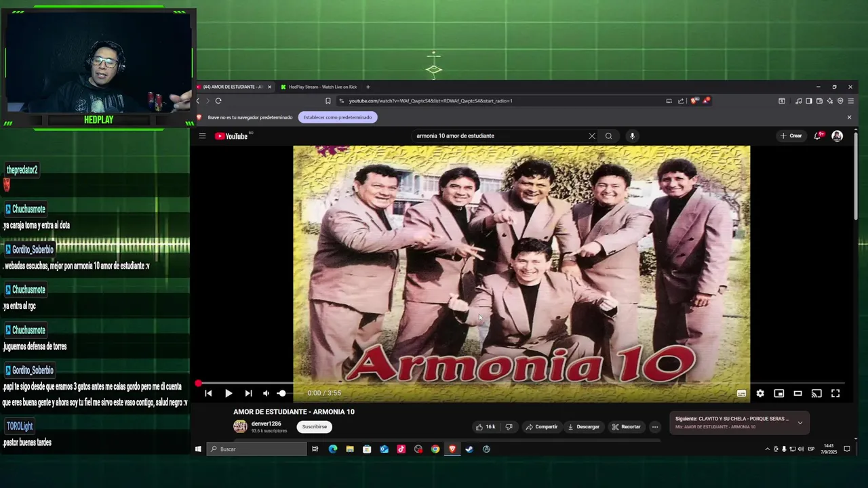Submit search with the magnifier icon
The image size is (868, 488).
pos(609,136)
